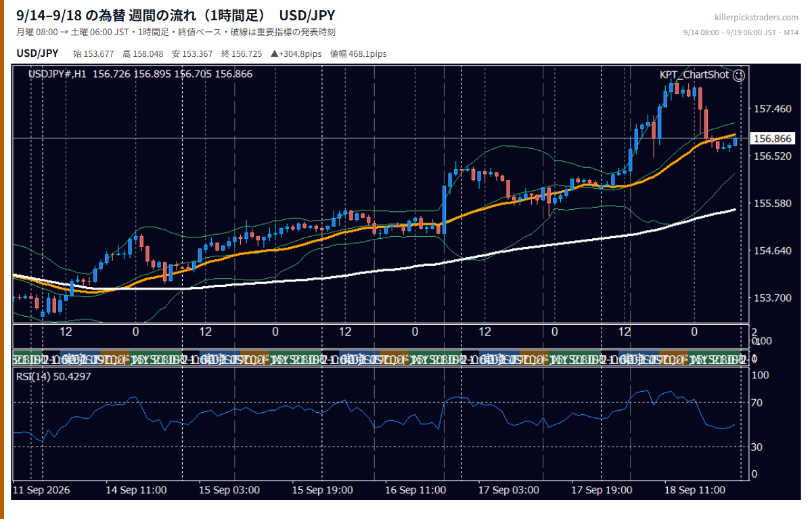Click the bold USD/JPY pair label
Screen dimensions: 812x519
click(x=37, y=53)
